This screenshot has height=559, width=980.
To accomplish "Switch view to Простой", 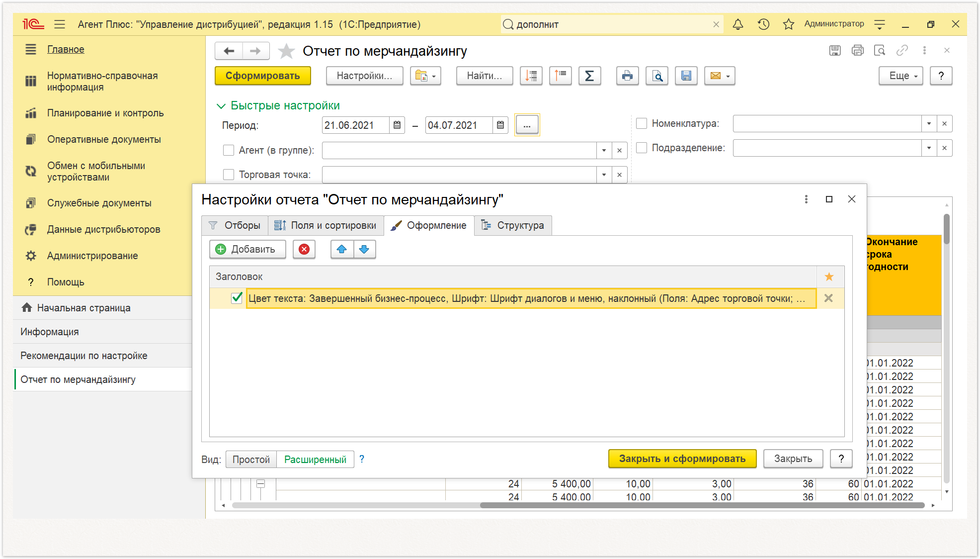I will coord(251,460).
